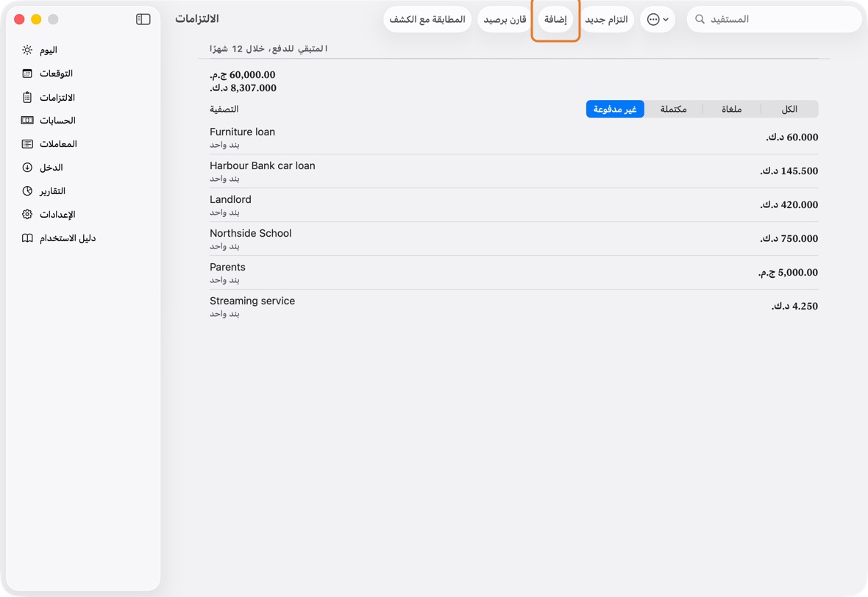Click the إضافة toolbar button
This screenshot has height=597, width=868.
(555, 19)
